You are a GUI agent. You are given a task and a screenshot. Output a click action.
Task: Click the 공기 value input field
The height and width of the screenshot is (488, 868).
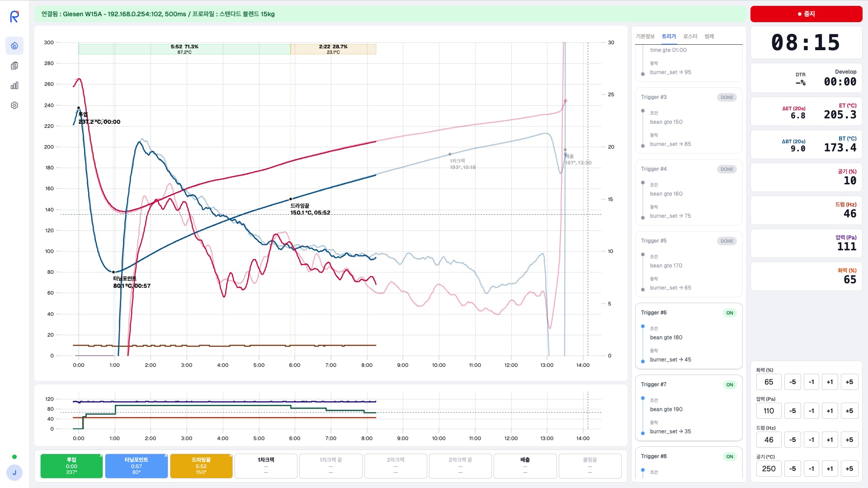tap(769, 469)
